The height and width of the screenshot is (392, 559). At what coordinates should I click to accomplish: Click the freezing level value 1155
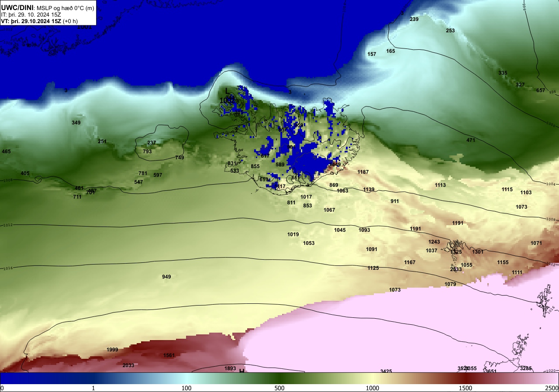tap(503, 262)
